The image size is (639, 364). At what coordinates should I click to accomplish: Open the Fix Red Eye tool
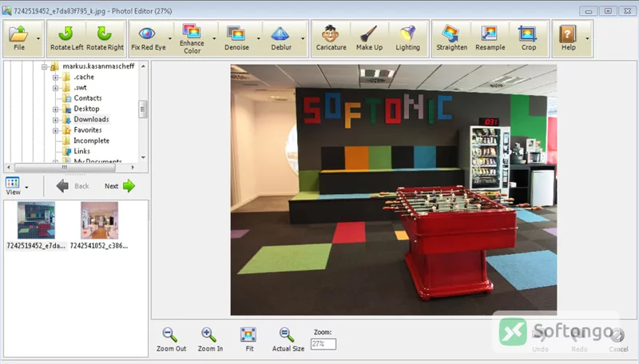148,38
